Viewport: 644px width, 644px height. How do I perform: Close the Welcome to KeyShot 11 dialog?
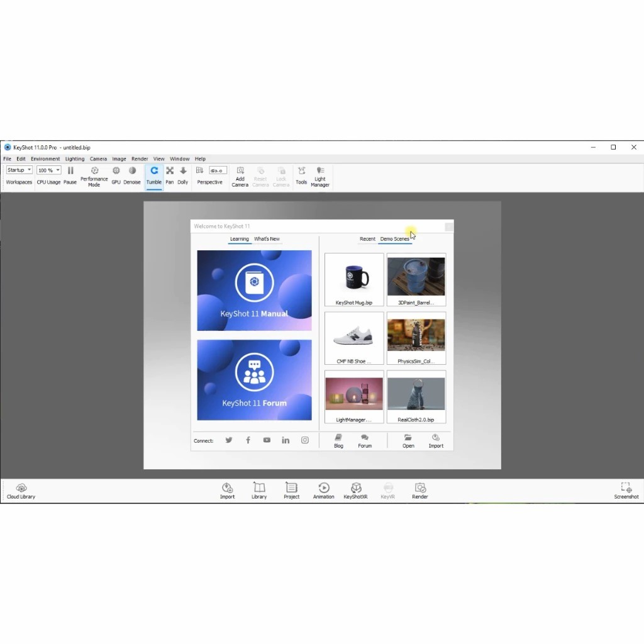point(449,226)
